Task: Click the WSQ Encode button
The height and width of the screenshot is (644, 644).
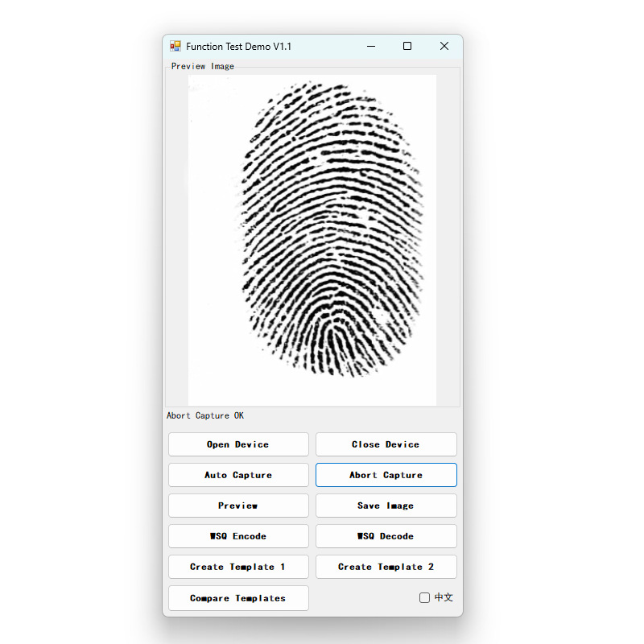Action: [238, 536]
